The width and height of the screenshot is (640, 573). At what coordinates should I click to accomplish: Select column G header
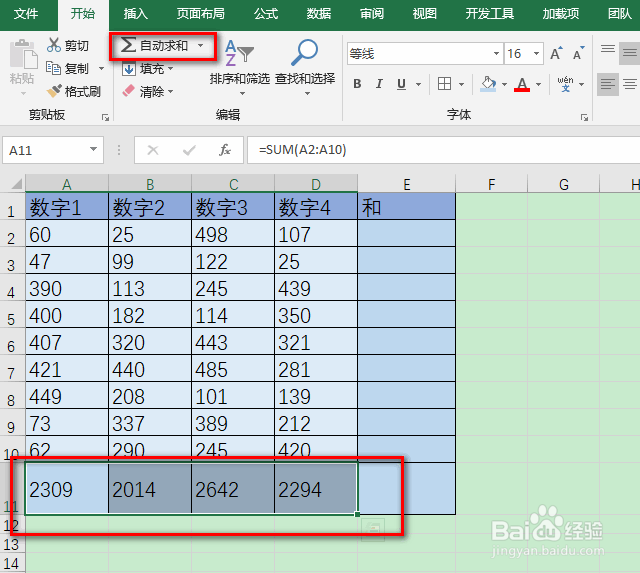click(x=564, y=184)
